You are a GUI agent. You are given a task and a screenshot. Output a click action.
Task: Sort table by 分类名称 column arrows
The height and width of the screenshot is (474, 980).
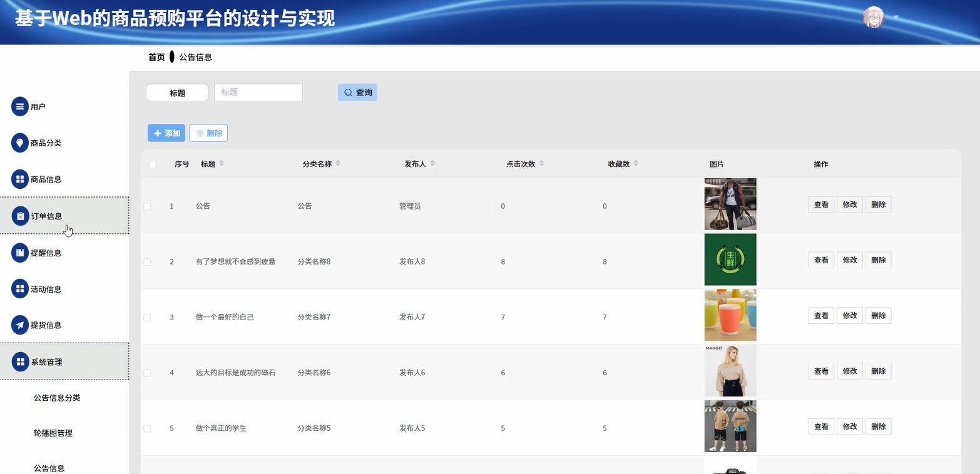(x=338, y=163)
